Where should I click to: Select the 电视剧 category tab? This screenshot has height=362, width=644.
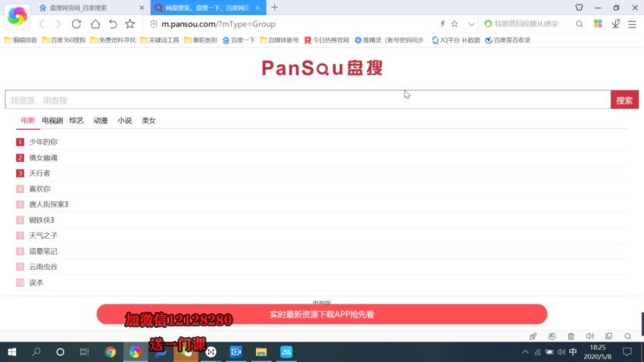click(52, 120)
